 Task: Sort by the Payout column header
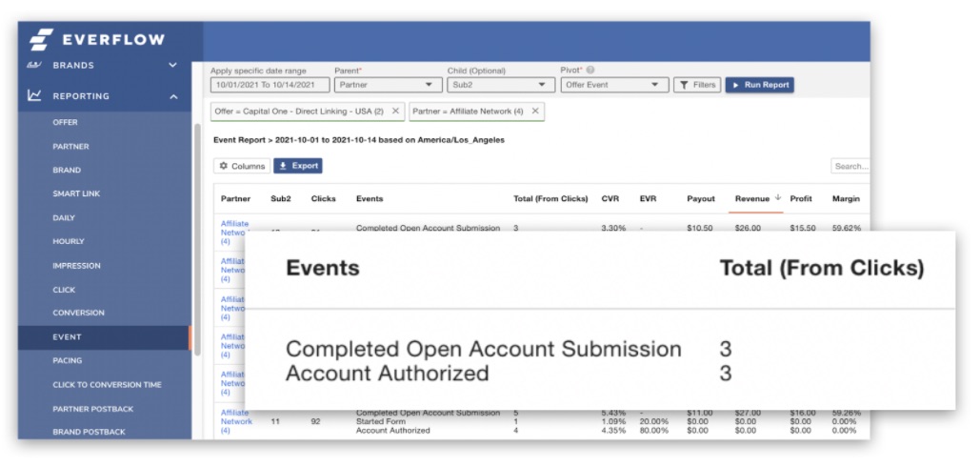701,199
